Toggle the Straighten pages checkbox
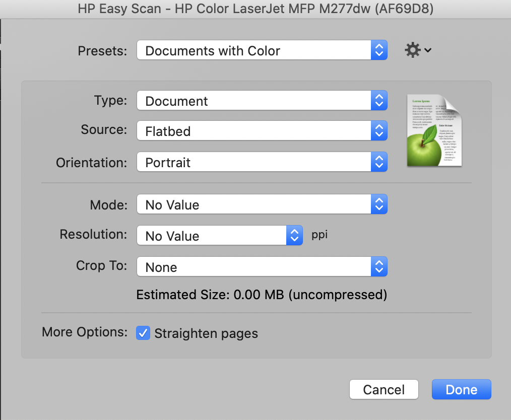 point(143,333)
